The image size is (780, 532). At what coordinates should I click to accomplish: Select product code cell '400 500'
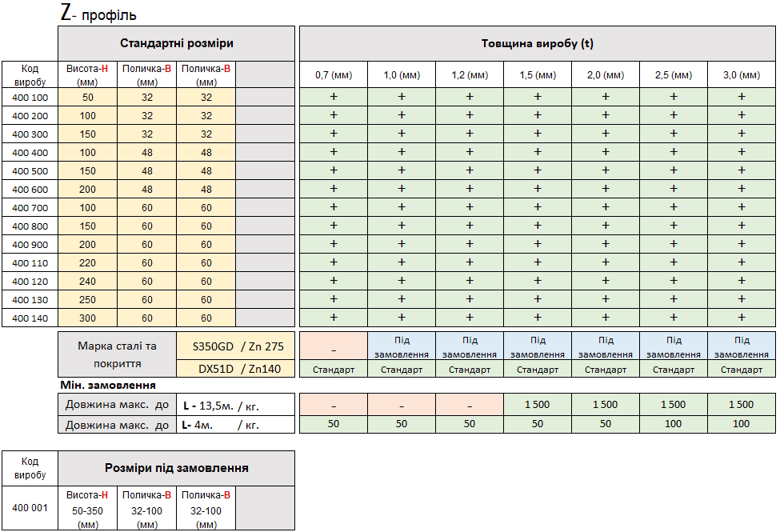30,171
